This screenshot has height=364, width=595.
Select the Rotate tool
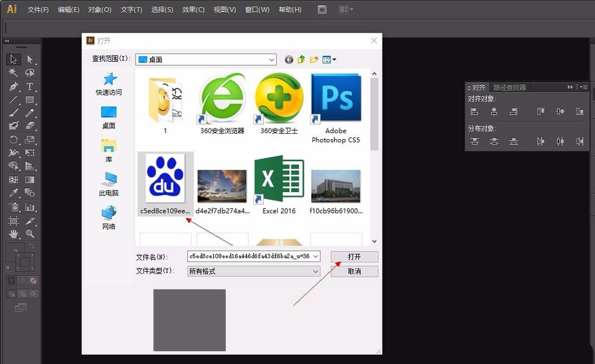(13, 140)
